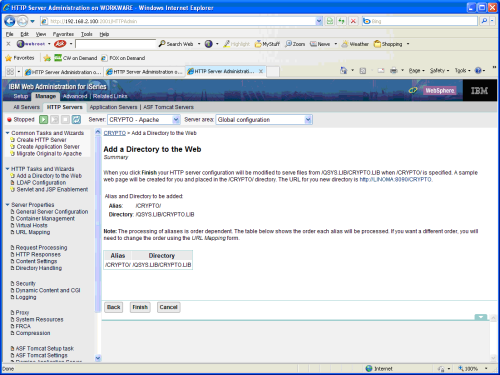Click the Weather toolbar icon
This screenshot has width=500, height=375.
(x=345, y=44)
